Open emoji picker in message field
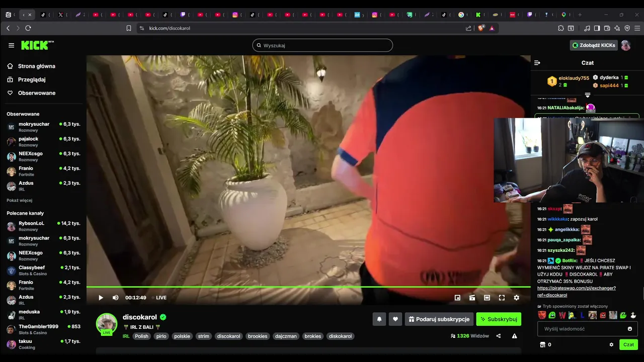Image resolution: width=644 pixels, height=362 pixels. coord(629,329)
